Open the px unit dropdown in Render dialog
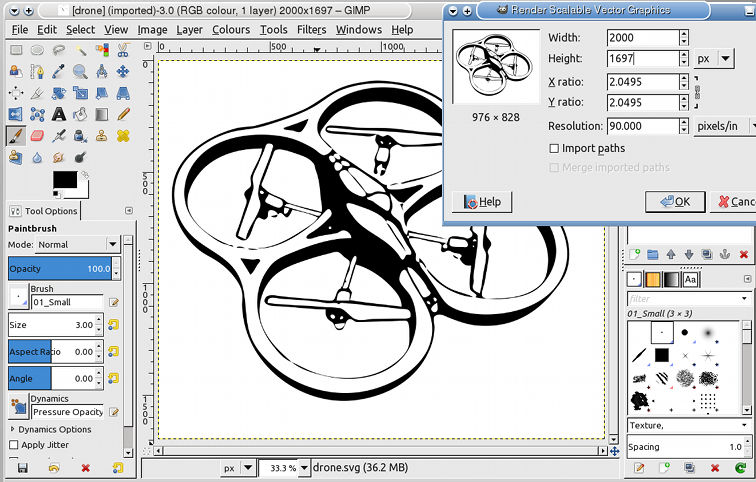This screenshot has height=482, width=756. (x=714, y=59)
